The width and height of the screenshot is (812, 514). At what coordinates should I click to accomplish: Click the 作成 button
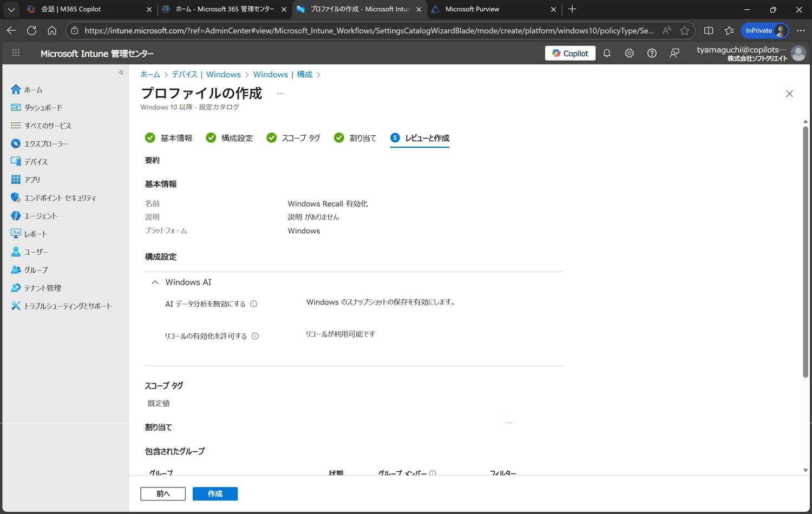(x=215, y=494)
